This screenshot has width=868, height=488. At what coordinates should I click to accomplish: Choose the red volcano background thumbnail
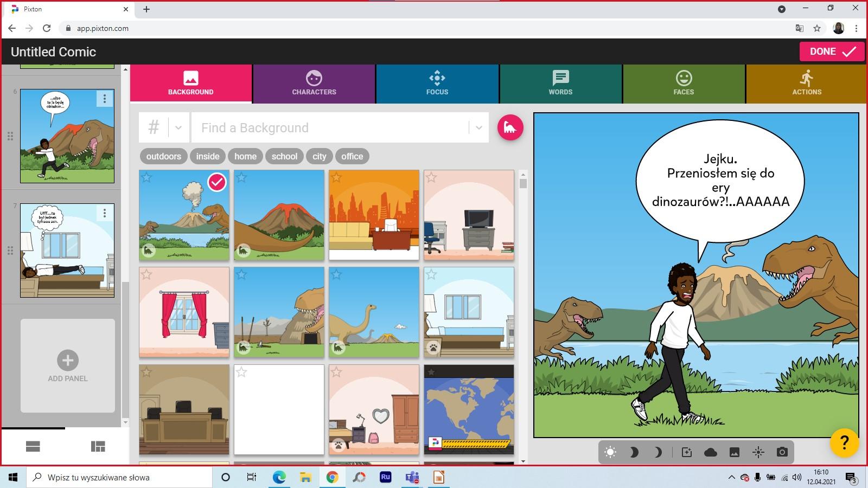pos(279,215)
